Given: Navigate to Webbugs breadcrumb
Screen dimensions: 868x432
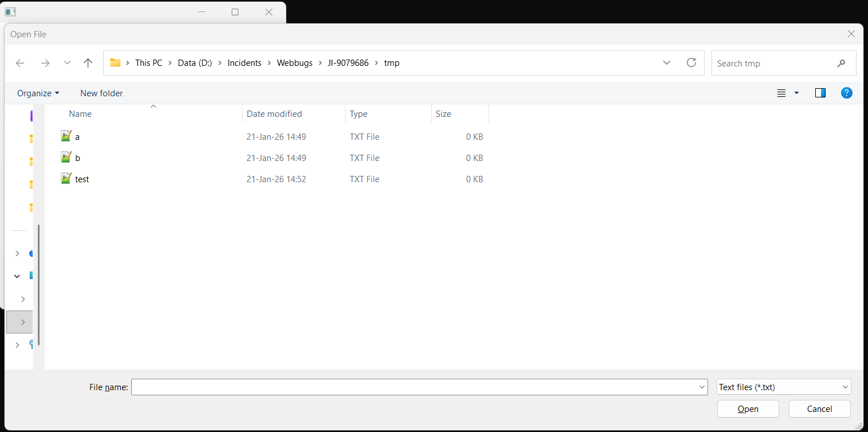Looking at the screenshot, I should click(x=295, y=63).
